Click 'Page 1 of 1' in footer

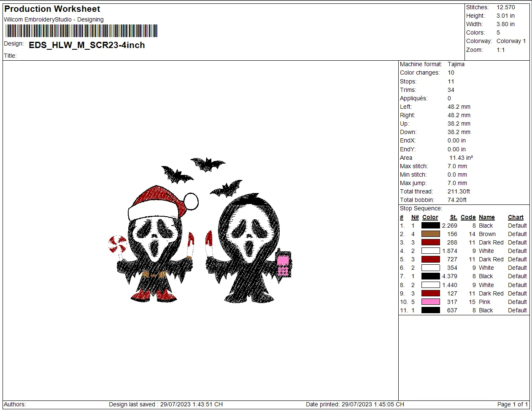[513, 404]
